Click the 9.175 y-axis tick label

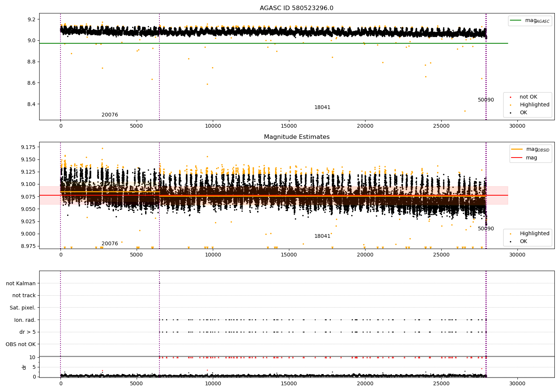pyautogui.click(x=28, y=147)
